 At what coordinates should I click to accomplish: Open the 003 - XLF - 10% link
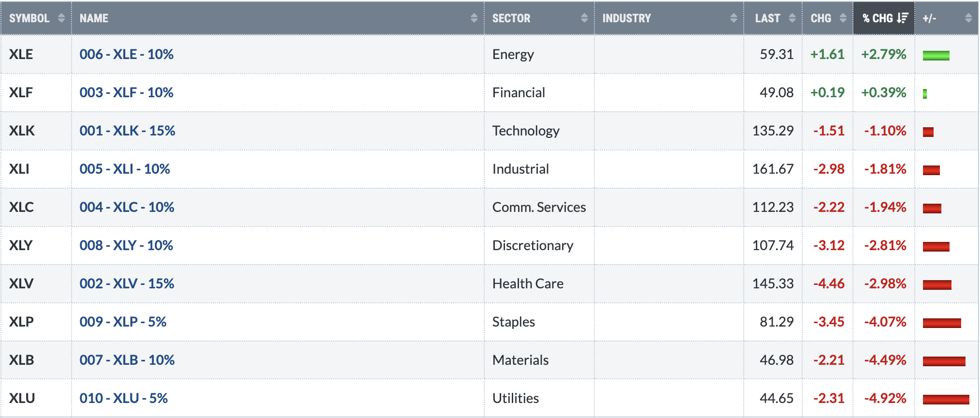point(127,92)
